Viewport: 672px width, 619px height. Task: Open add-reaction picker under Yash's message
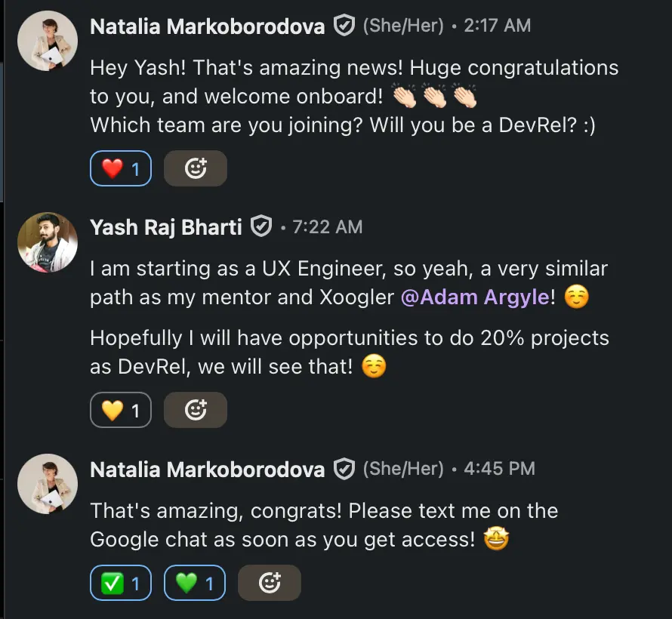(196, 411)
